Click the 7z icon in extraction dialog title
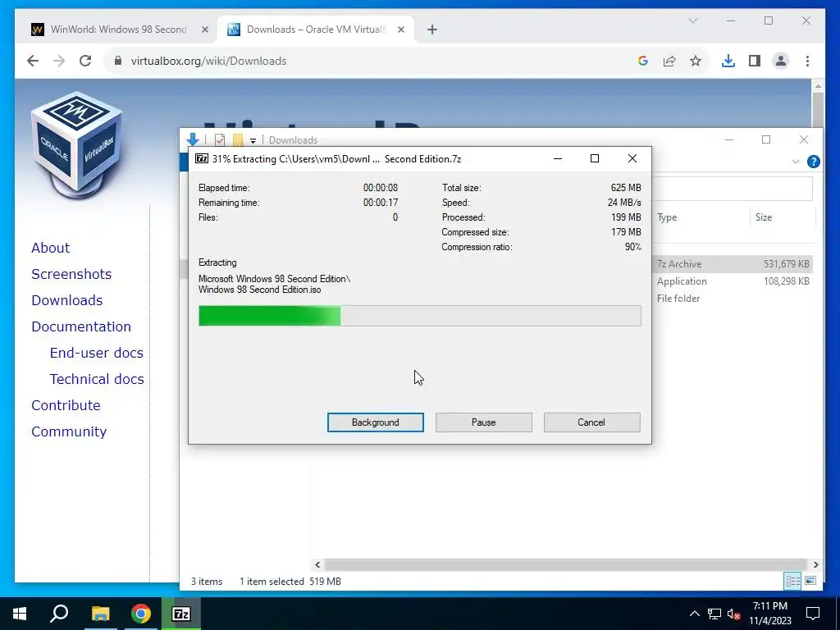840x630 pixels. [202, 158]
